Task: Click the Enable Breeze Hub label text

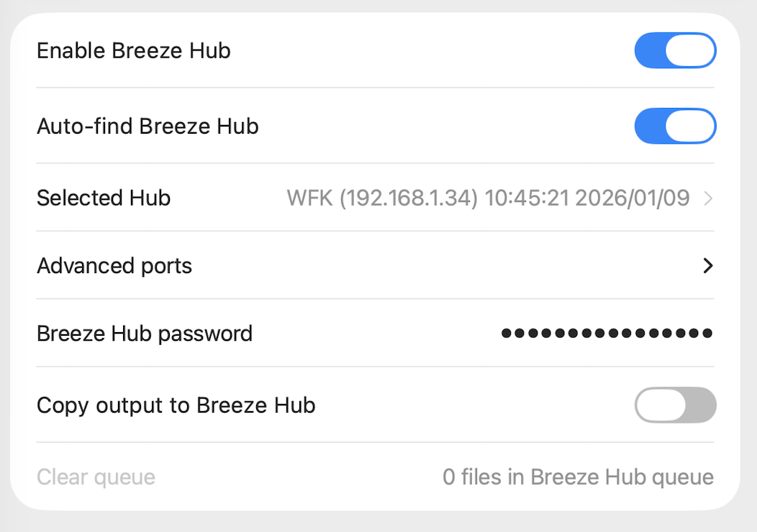Action: click(x=134, y=51)
